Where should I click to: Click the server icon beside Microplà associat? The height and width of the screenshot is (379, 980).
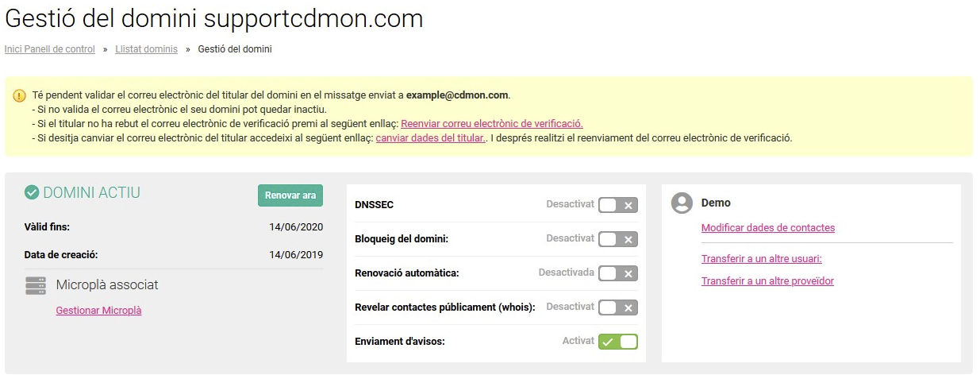pos(36,286)
